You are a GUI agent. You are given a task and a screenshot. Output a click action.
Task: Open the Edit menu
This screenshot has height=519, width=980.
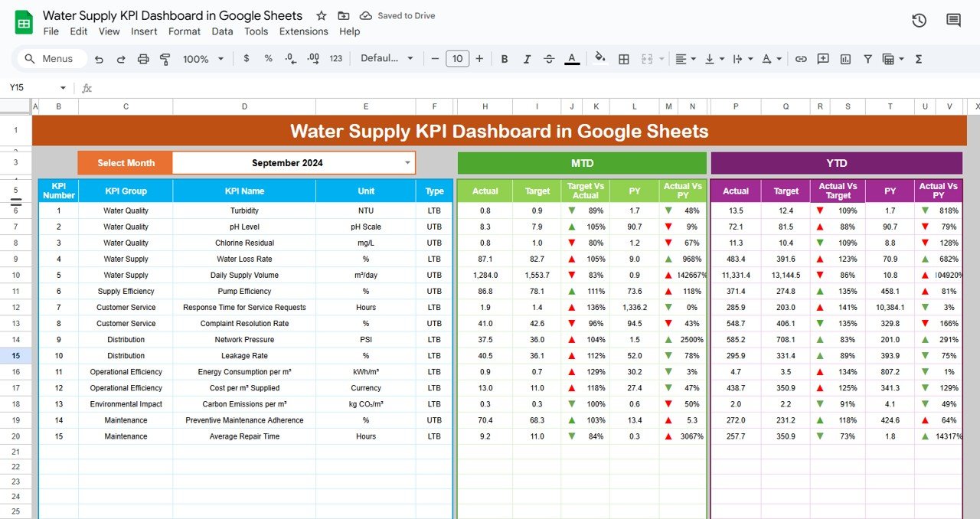click(79, 31)
